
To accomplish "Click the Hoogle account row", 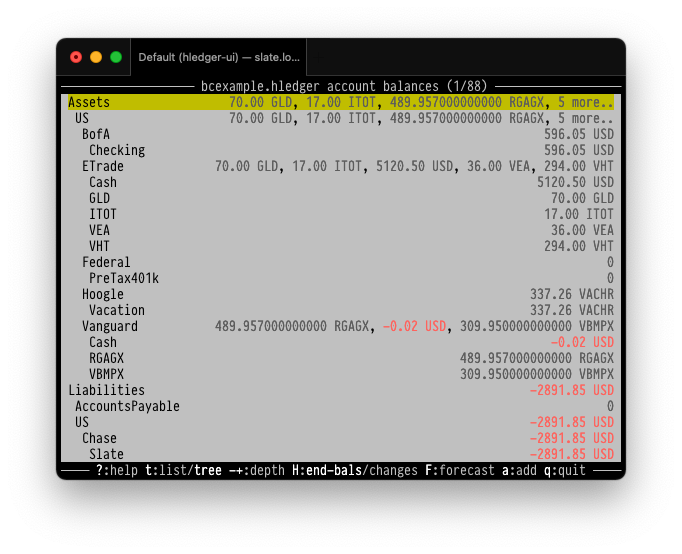I will (x=102, y=294).
